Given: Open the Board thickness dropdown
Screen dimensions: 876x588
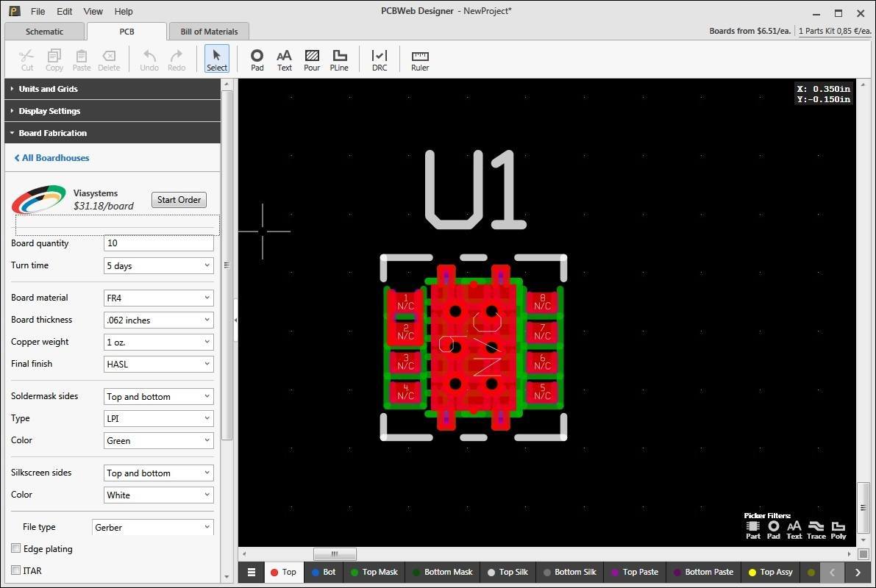Looking at the screenshot, I should [159, 320].
